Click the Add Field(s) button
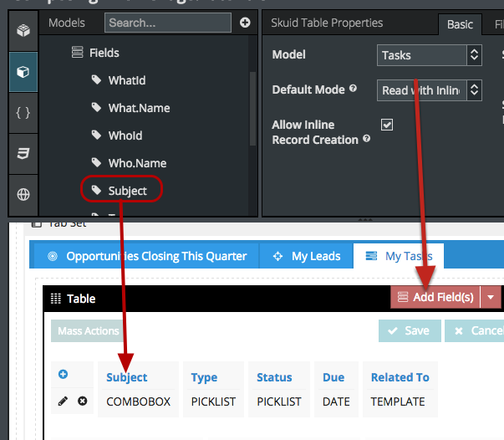 435,297
